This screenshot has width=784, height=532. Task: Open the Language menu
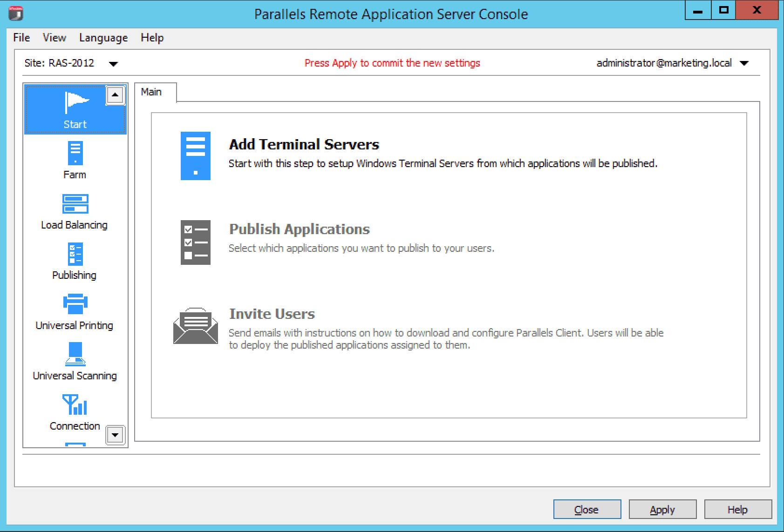(x=103, y=38)
